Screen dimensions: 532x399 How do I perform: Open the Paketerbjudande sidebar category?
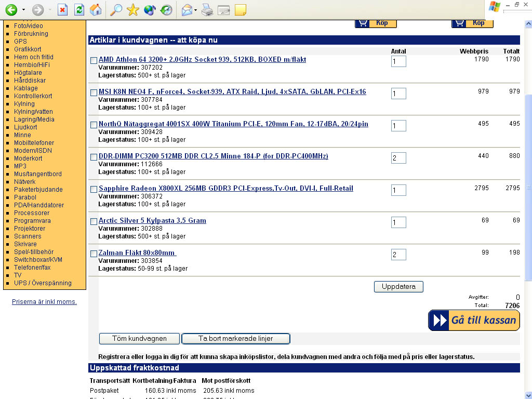pyautogui.click(x=38, y=189)
